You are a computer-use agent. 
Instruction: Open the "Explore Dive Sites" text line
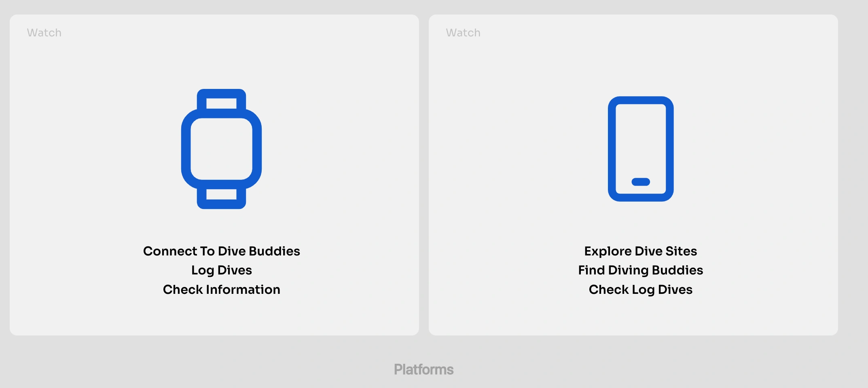[x=641, y=251]
